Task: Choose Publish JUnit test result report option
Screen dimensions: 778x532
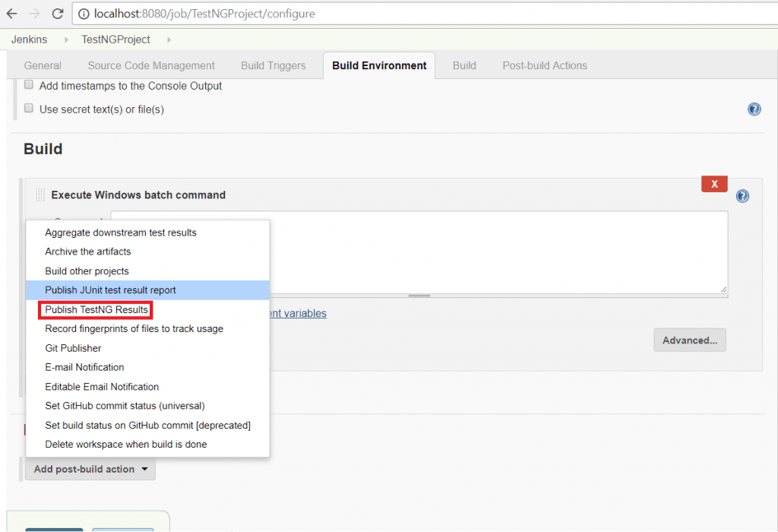Action: coord(112,290)
